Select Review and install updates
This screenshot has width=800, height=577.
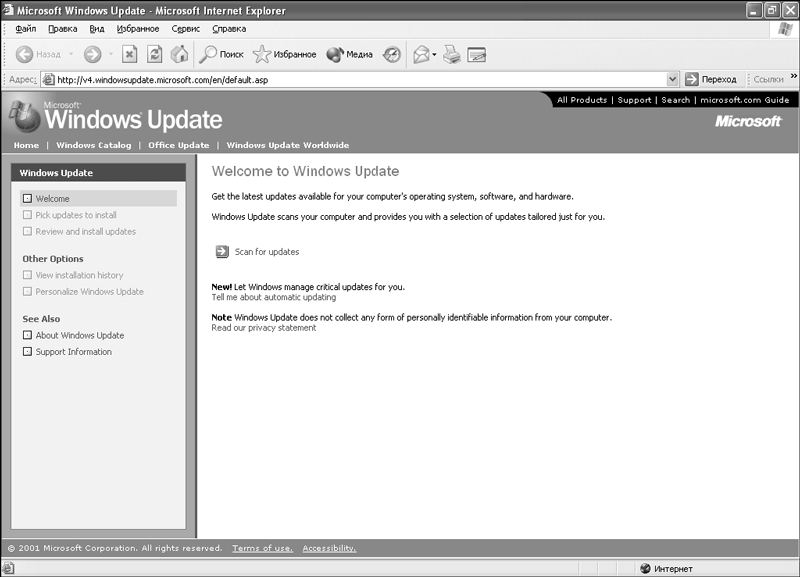pyautogui.click(x=86, y=231)
